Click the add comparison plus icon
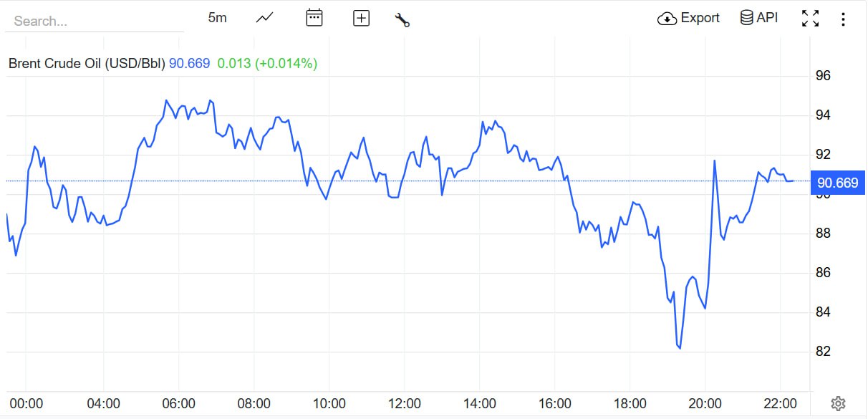The height and width of the screenshot is (419, 868). pos(362,19)
